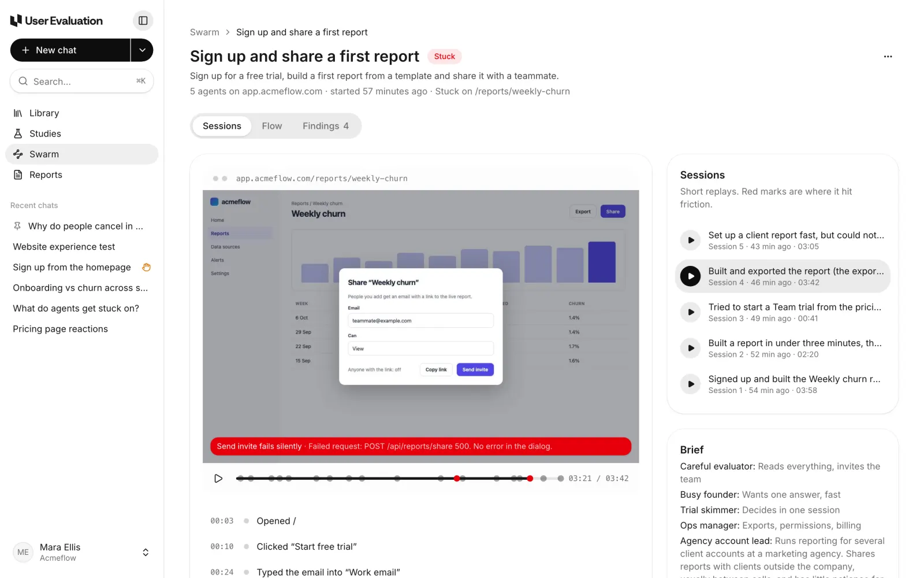
Task: Select the Opened / log entry
Action: click(x=420, y=521)
